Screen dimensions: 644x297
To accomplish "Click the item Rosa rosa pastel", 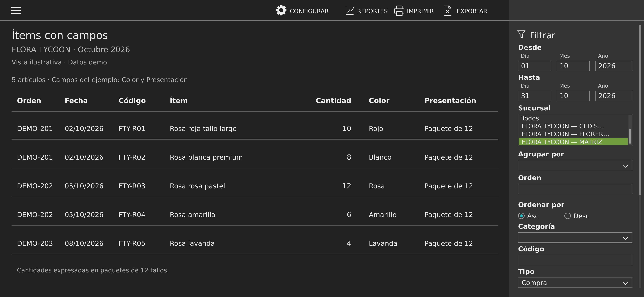I will click(197, 186).
